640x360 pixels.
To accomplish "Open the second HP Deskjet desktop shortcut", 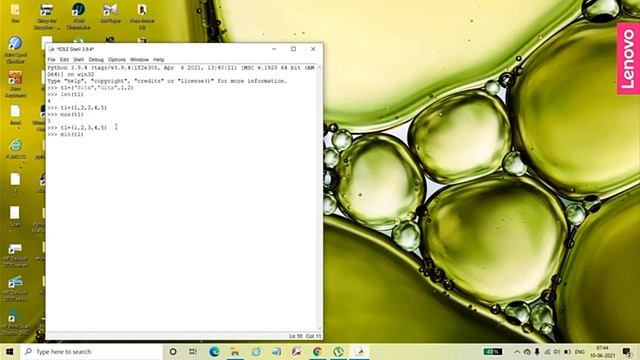I will click(15, 288).
